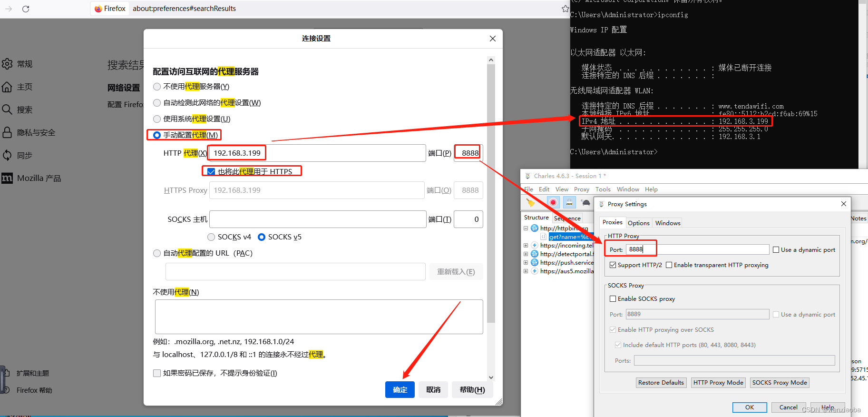Screen dimensions: 868x417
Task: Open the Charles File menu
Action: click(528, 189)
